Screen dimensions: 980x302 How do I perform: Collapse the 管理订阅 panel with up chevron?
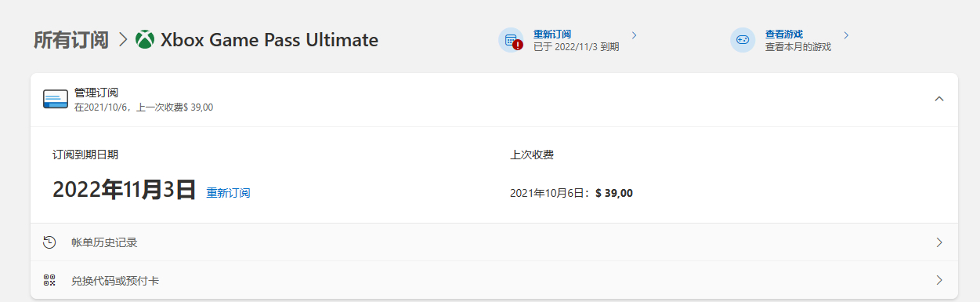click(x=939, y=99)
